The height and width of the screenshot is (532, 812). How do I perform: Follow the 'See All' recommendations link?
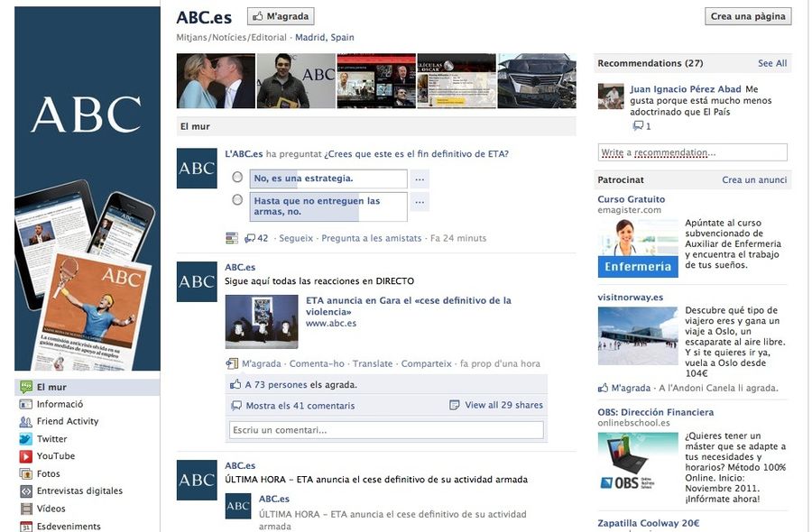pos(772,63)
